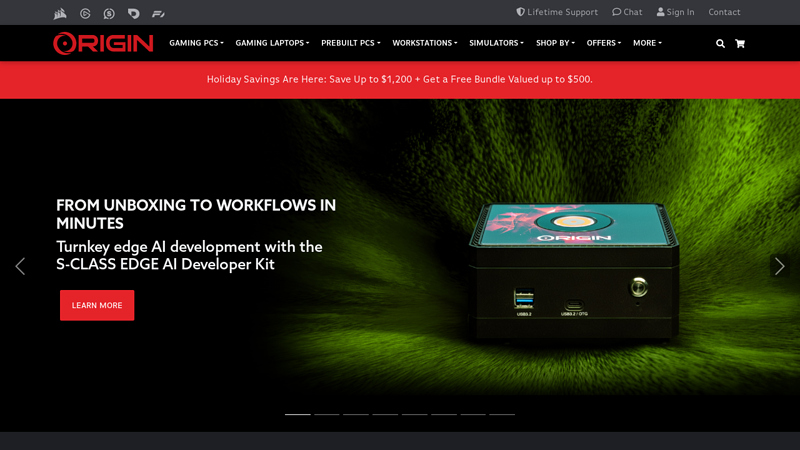Start a Chat session
The image size is (800, 450).
[x=627, y=12]
